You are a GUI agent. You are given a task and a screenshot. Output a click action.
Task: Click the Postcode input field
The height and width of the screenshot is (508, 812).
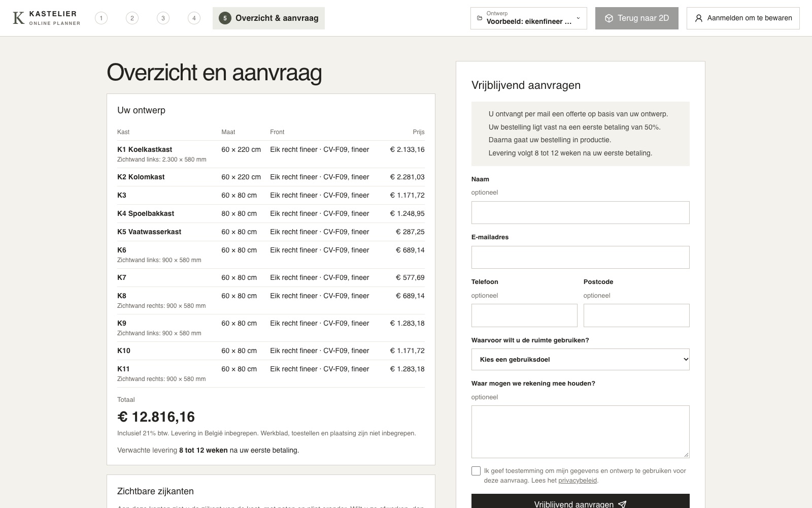click(x=636, y=315)
